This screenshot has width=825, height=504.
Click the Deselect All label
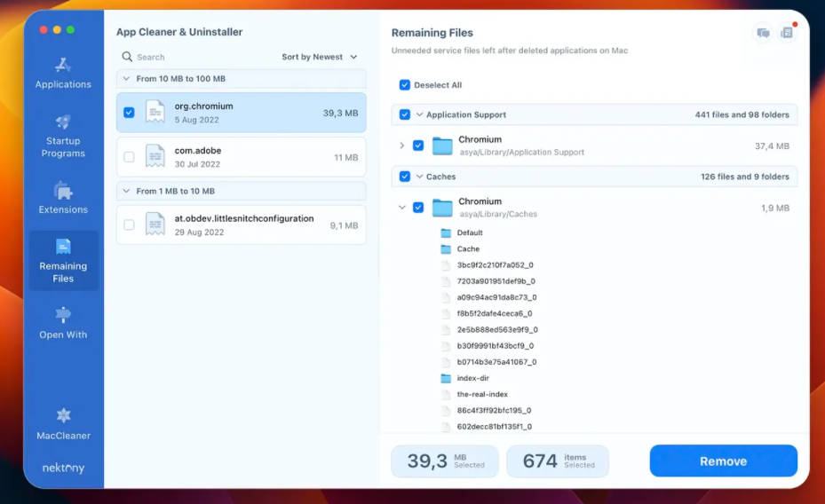pyautogui.click(x=438, y=85)
